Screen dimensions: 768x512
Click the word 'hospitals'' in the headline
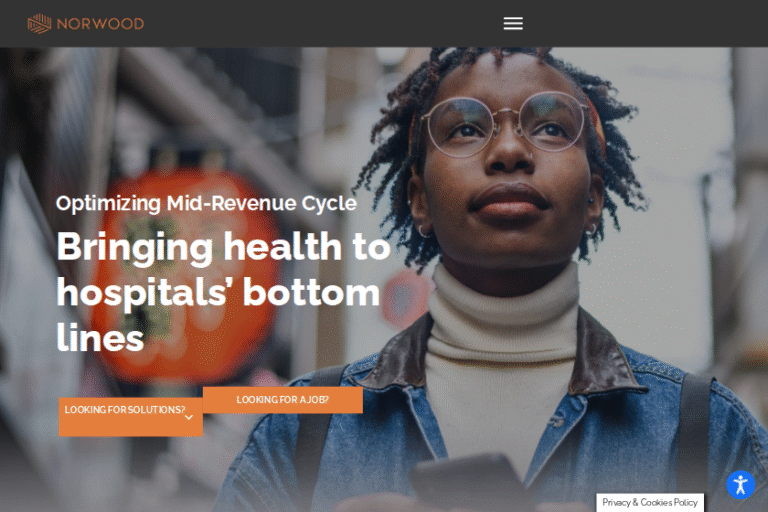click(142, 293)
